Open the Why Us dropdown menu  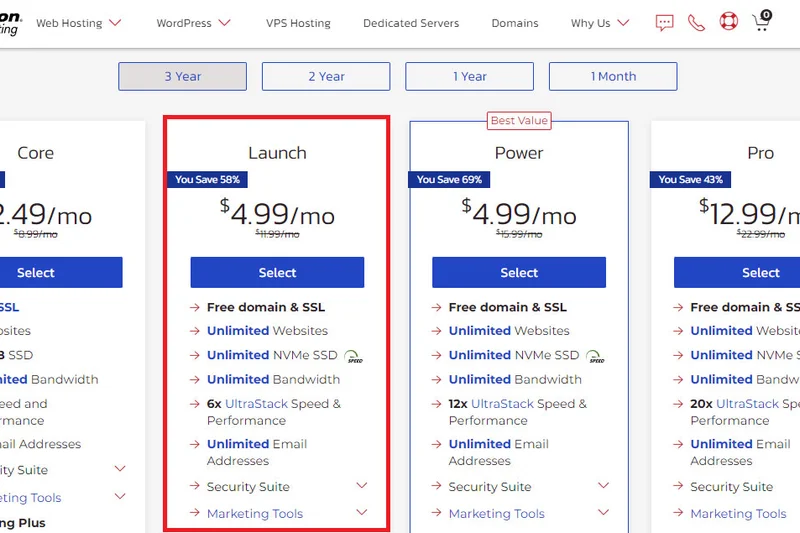pos(600,23)
